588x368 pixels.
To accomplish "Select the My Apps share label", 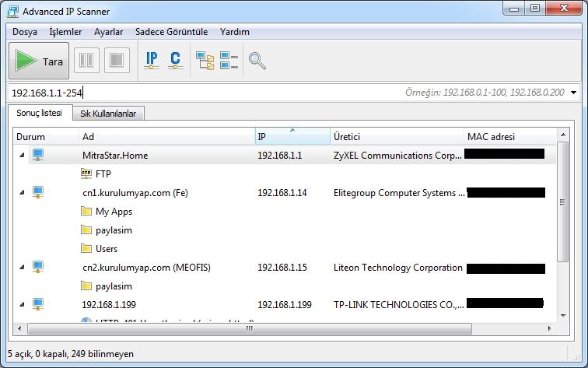I will 114,212.
